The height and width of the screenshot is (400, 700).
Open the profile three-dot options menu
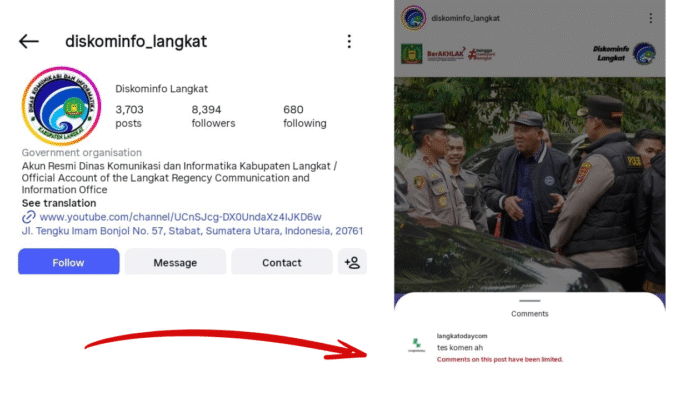click(x=349, y=42)
